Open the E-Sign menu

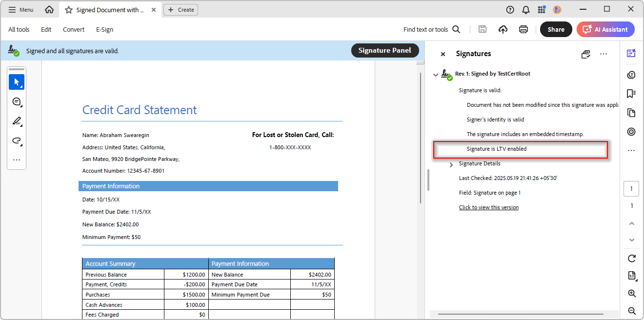tap(104, 29)
